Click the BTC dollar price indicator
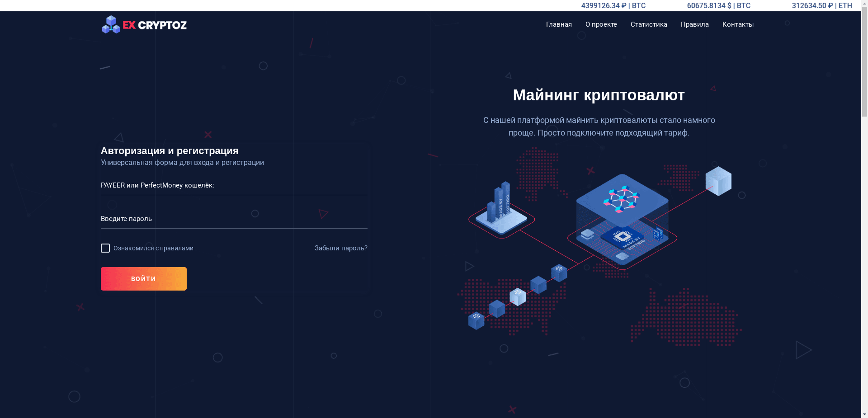868x418 pixels. [x=718, y=6]
